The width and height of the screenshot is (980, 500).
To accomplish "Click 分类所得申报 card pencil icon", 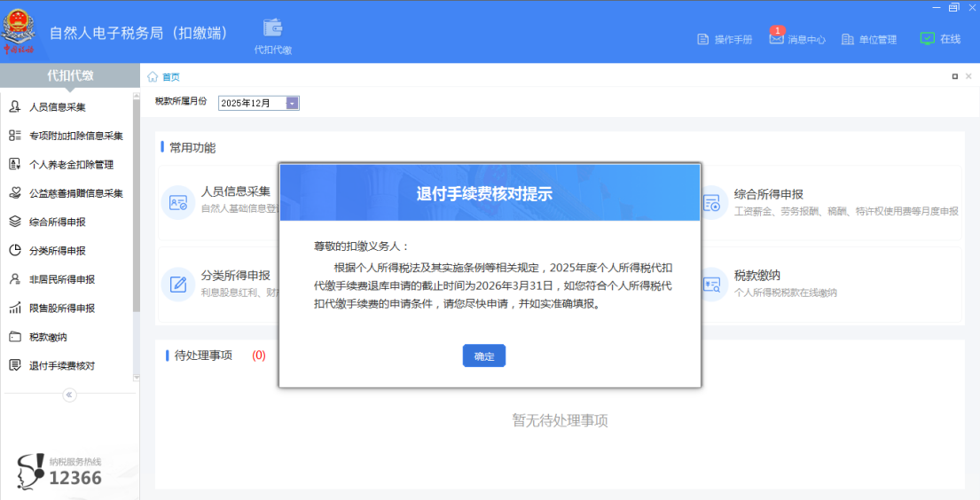I will tap(178, 285).
